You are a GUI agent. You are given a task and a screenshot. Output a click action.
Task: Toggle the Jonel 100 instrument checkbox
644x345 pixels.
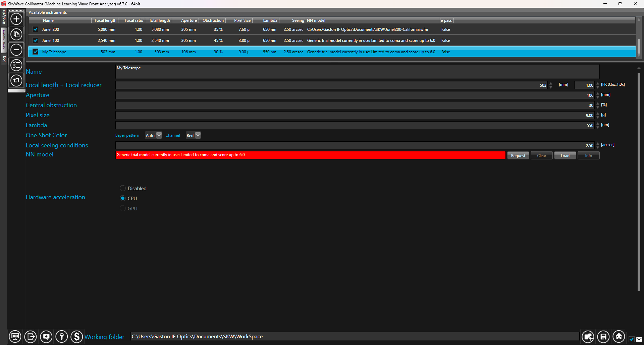(x=36, y=41)
